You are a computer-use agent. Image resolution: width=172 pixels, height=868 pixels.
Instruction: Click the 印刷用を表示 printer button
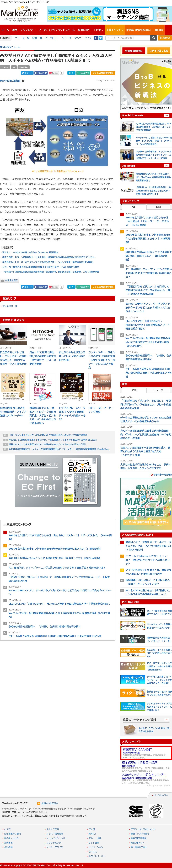point(10,280)
